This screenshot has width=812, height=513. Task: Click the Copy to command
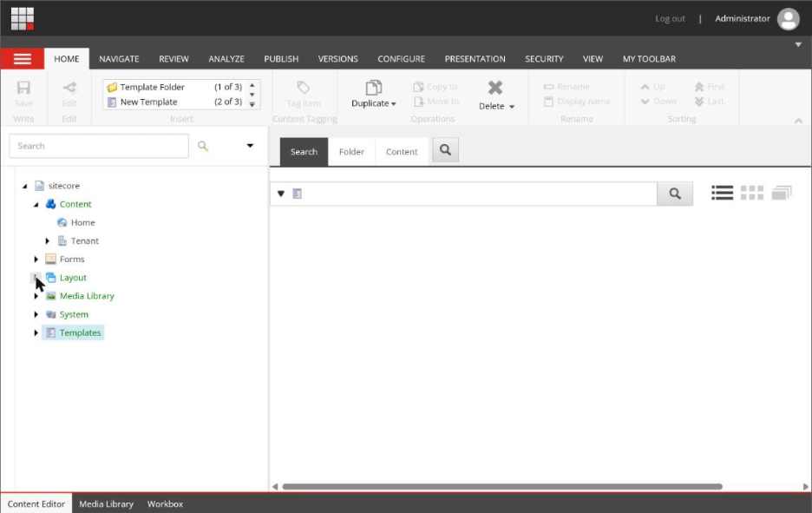click(435, 87)
